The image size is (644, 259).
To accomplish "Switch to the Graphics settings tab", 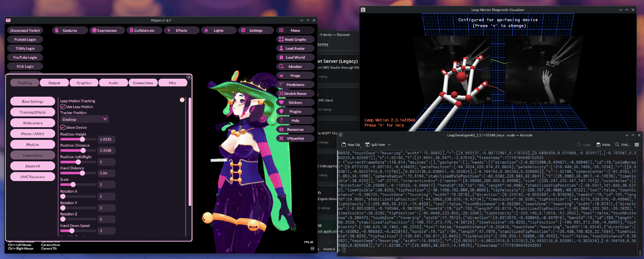I will point(84,83).
